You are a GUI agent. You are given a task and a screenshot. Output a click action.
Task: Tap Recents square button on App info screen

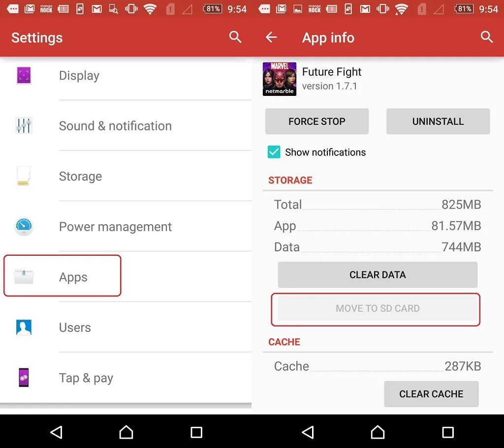pyautogui.click(x=448, y=432)
